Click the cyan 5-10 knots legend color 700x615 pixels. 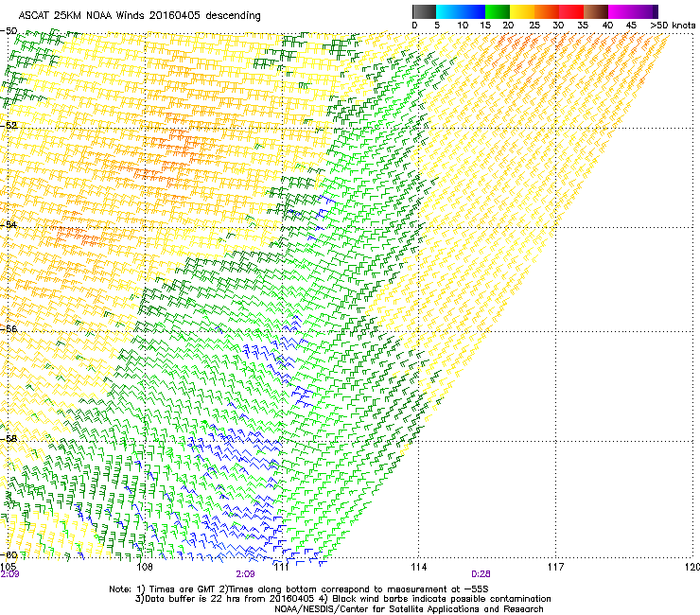pyautogui.click(x=448, y=11)
